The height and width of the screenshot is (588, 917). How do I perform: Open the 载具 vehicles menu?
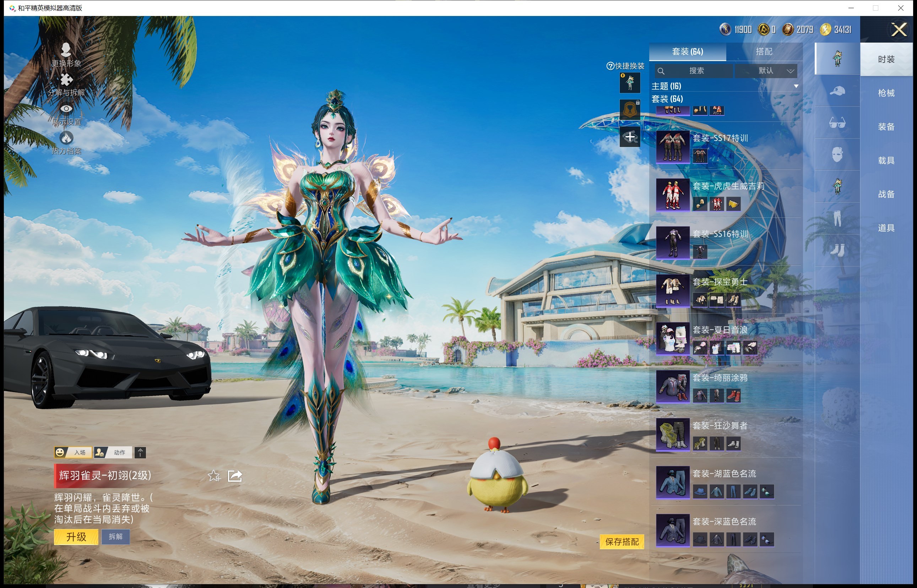886,160
